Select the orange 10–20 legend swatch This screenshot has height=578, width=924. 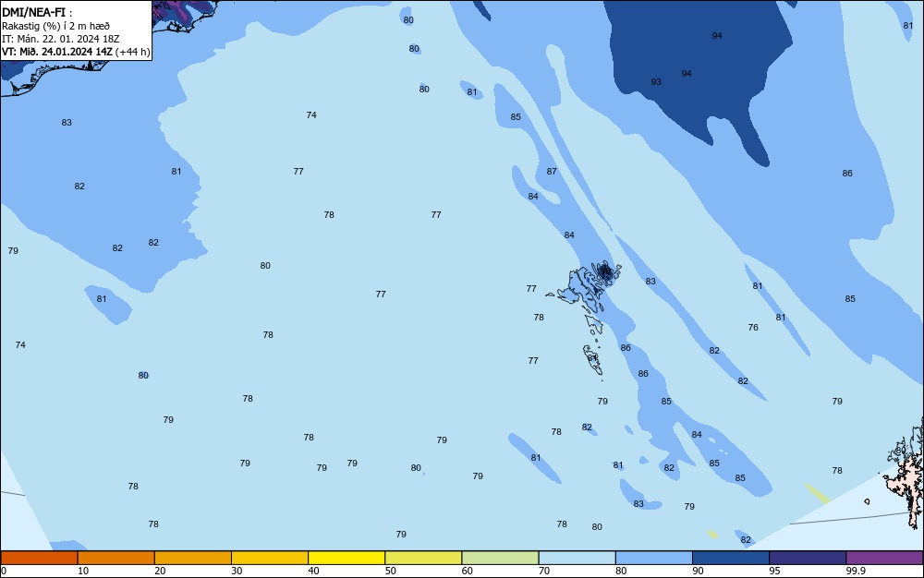point(116,558)
